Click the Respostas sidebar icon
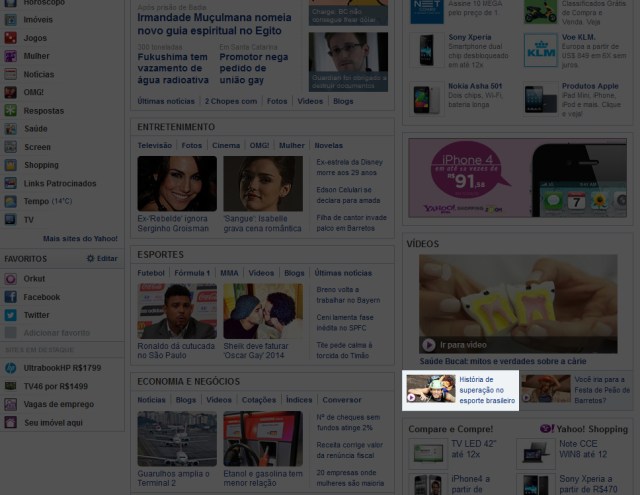The height and width of the screenshot is (495, 640). tap(10, 111)
